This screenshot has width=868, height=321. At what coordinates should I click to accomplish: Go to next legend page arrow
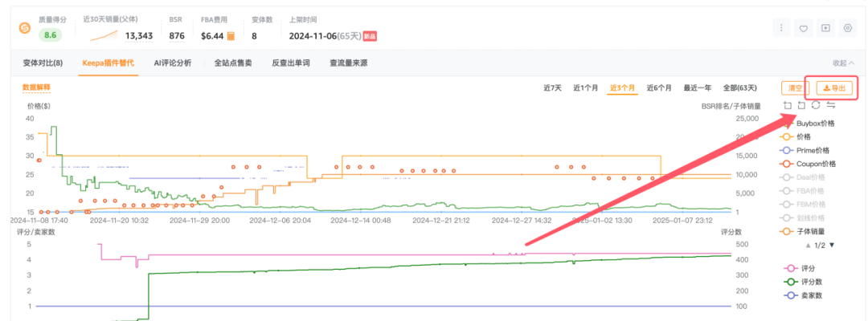pos(832,245)
